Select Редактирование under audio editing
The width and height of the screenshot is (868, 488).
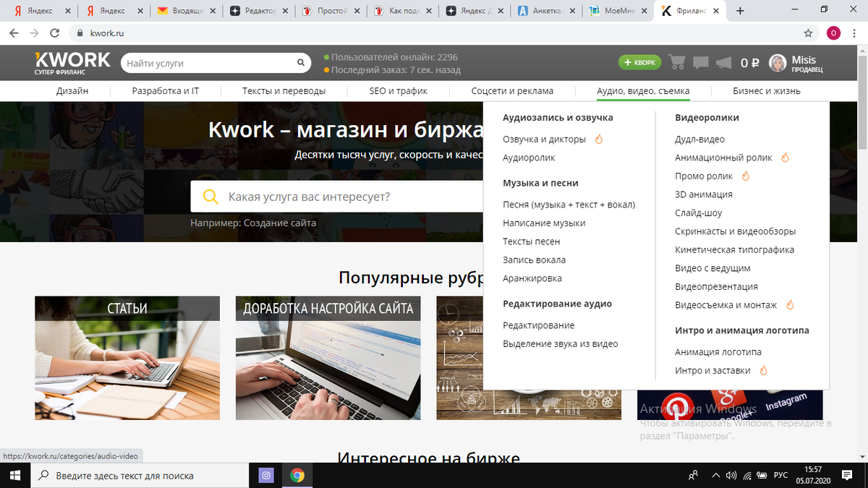(x=538, y=325)
